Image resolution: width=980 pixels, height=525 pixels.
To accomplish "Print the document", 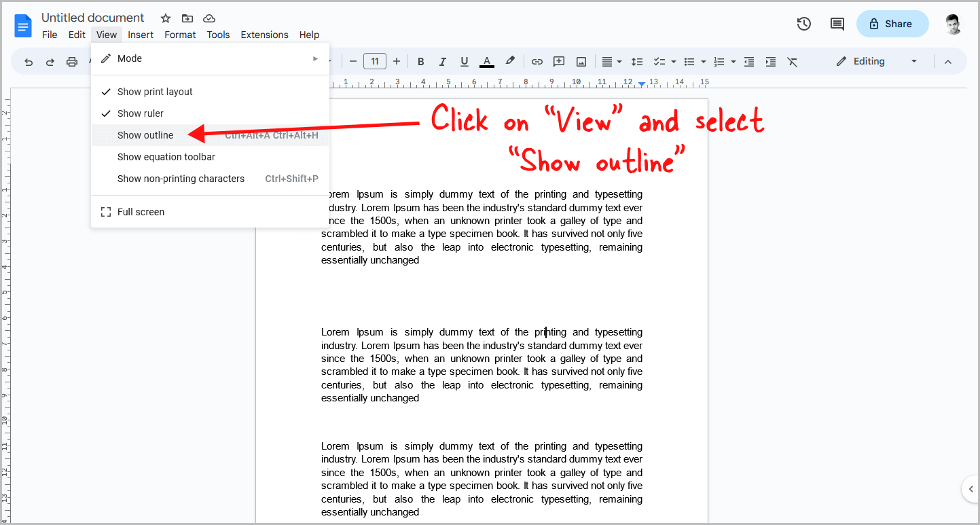I will coord(72,61).
